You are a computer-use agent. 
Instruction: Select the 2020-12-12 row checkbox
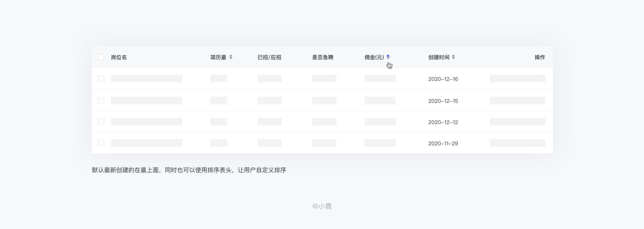(x=101, y=122)
